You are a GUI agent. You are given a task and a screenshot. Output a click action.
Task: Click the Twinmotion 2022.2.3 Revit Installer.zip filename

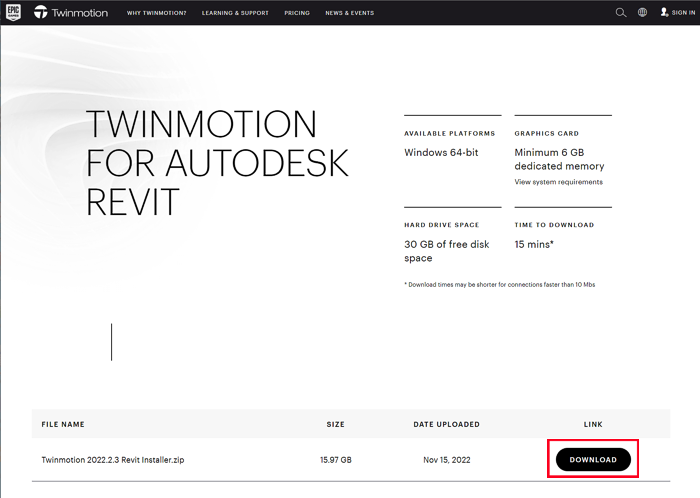[111, 459]
